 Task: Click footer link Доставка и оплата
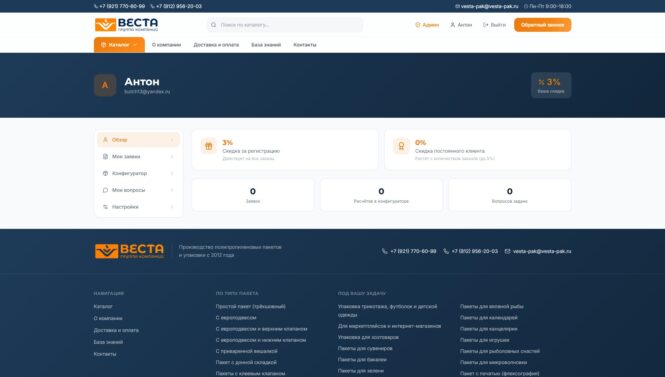(x=116, y=330)
